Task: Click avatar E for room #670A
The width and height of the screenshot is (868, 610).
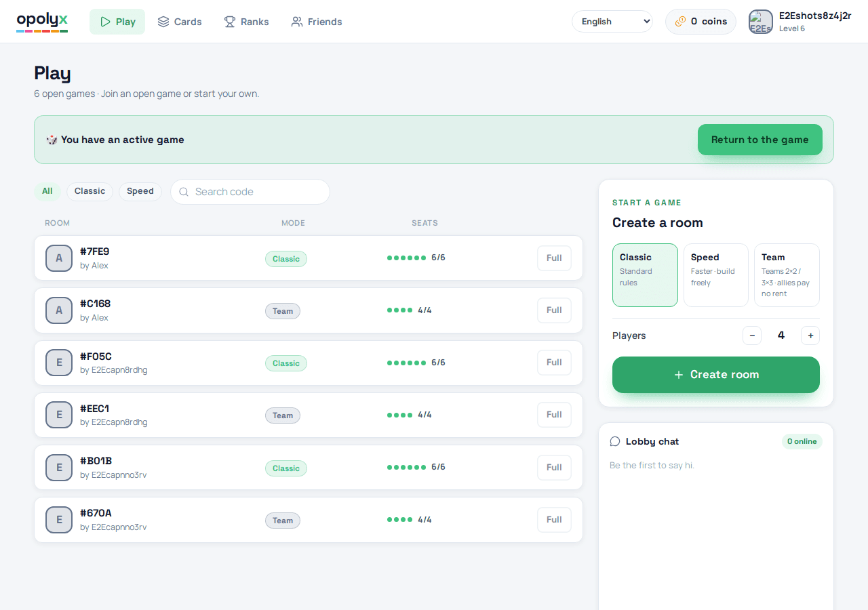Action: pos(59,520)
